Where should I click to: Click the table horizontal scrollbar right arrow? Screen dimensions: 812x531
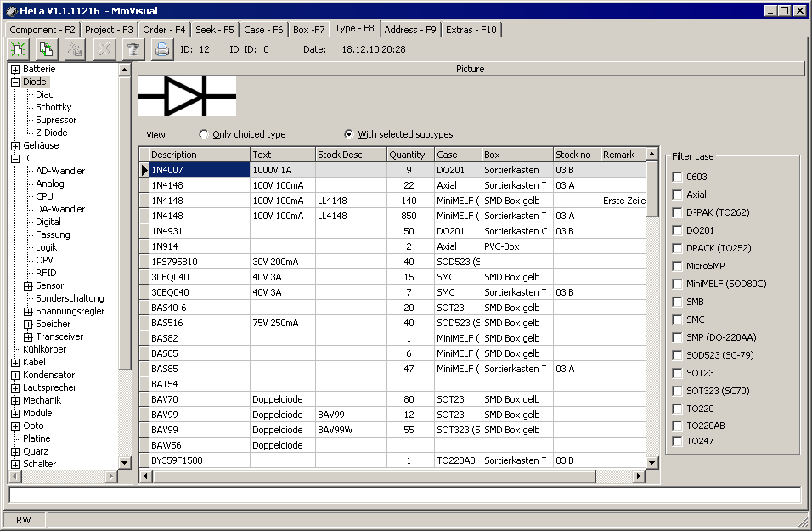pos(639,476)
